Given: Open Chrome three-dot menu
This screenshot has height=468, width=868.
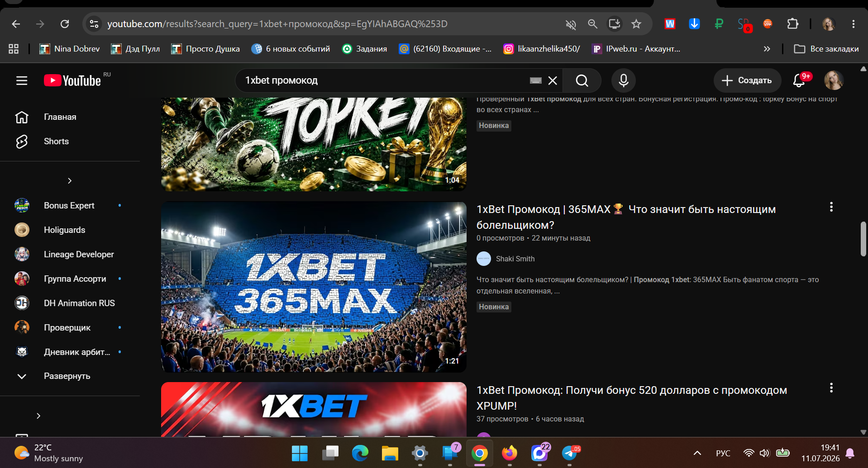Looking at the screenshot, I should (854, 24).
